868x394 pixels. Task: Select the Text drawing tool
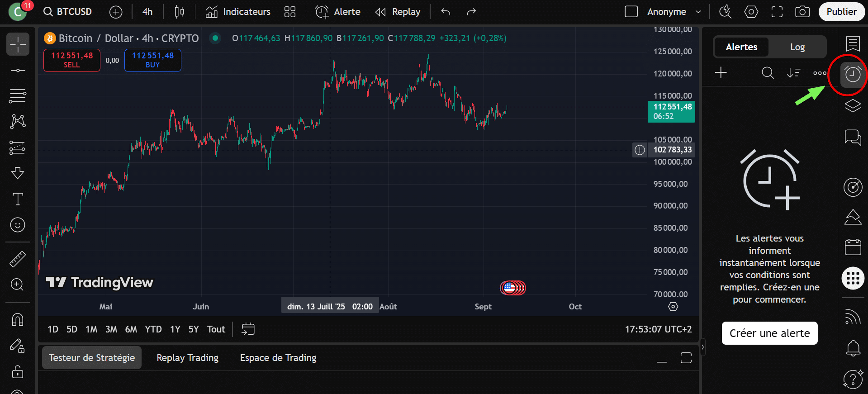[18, 199]
